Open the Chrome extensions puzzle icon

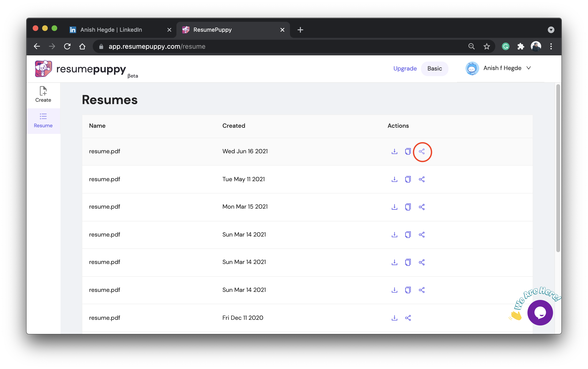520,46
